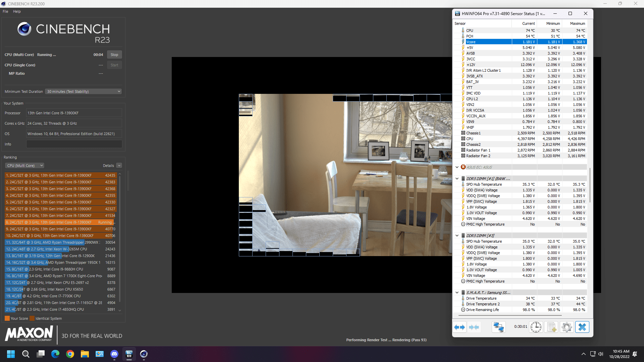Collapse the ASUS EC sensor group
Viewport: 644px width, 362px height.
pos(457,167)
